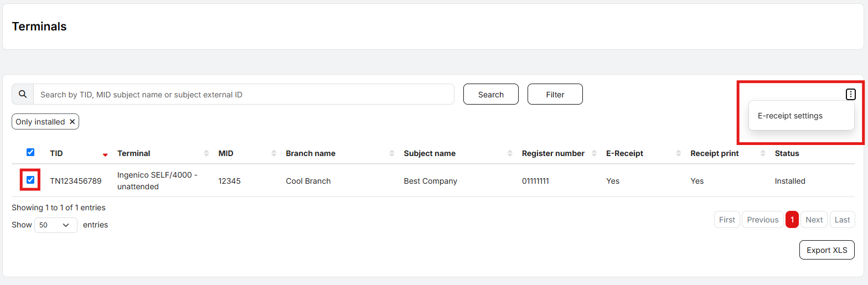Export the table with Export XLS

tap(827, 250)
